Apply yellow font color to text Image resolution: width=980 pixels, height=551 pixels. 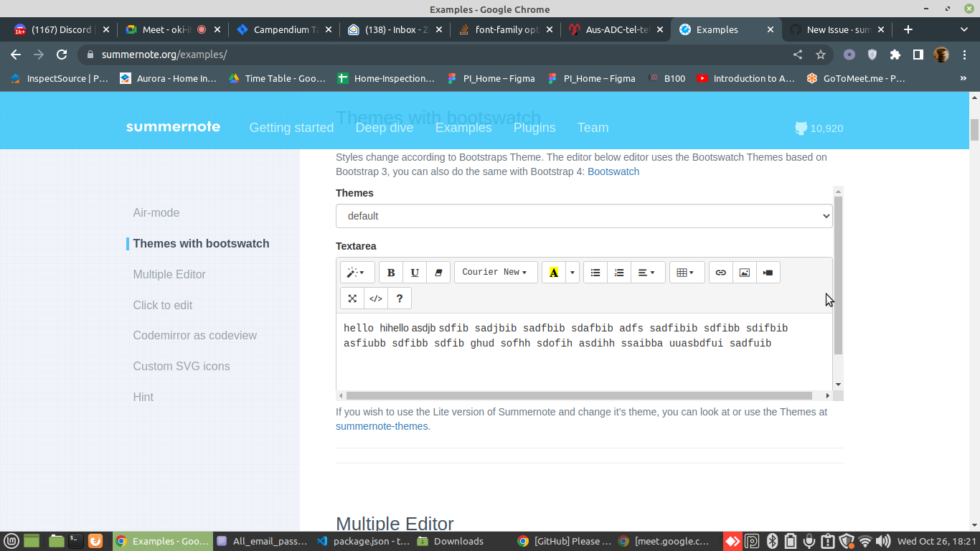click(554, 272)
